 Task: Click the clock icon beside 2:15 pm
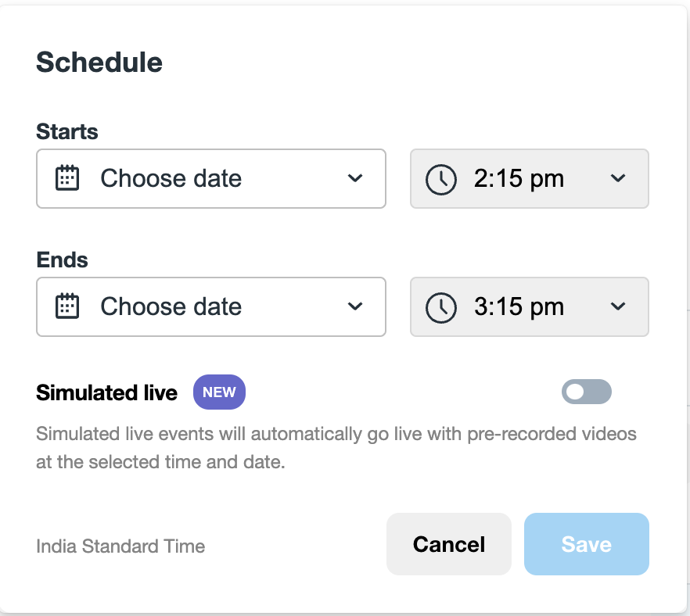[441, 179]
